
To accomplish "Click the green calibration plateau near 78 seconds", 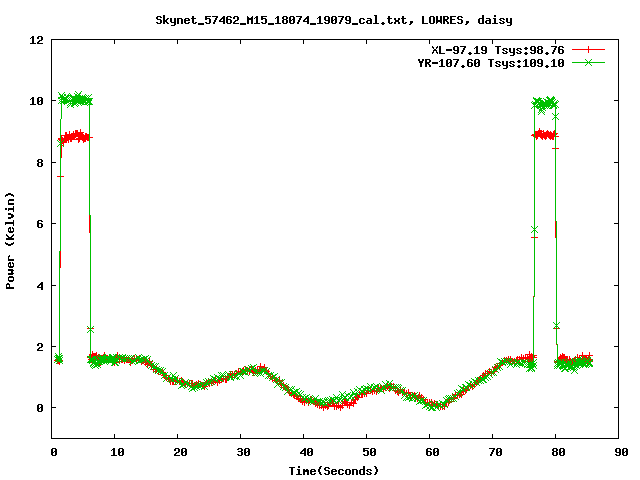I will 545,104.
